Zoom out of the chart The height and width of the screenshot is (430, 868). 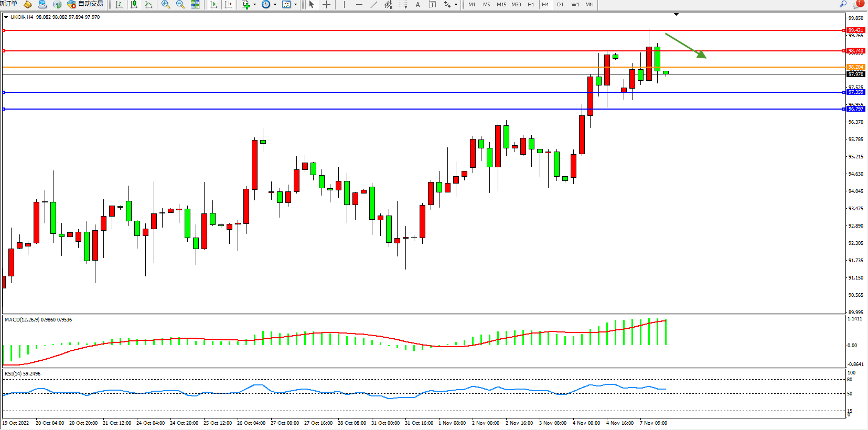(x=180, y=4)
